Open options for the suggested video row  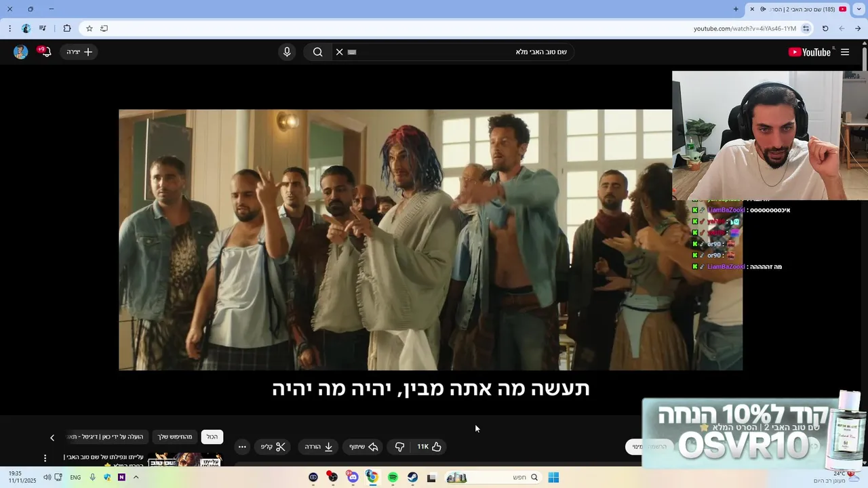[x=45, y=458]
